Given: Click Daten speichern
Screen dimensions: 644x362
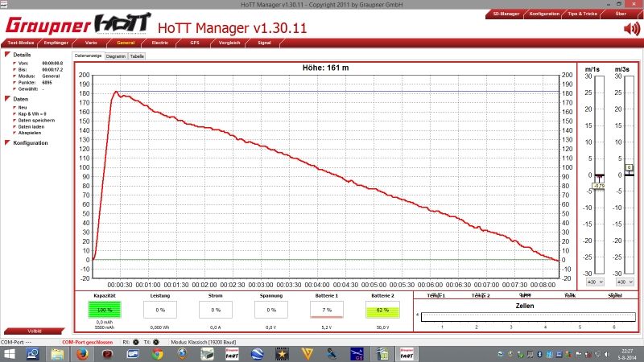Looking at the screenshot, I should pyautogui.click(x=36, y=120).
